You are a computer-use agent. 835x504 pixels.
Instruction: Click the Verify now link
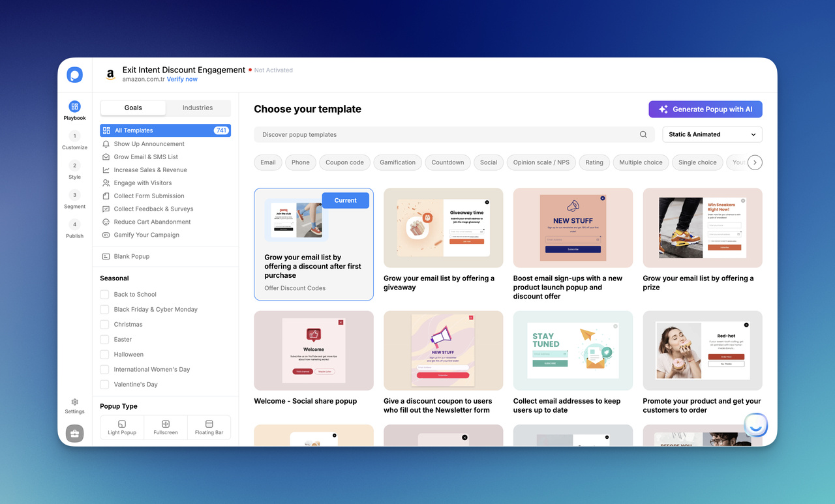(x=182, y=79)
